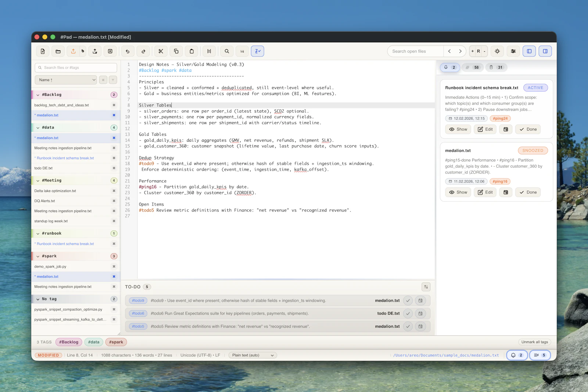This screenshot has height=392, width=588.
Task: Click the orange save icon in the toolbar
Action: (73, 51)
